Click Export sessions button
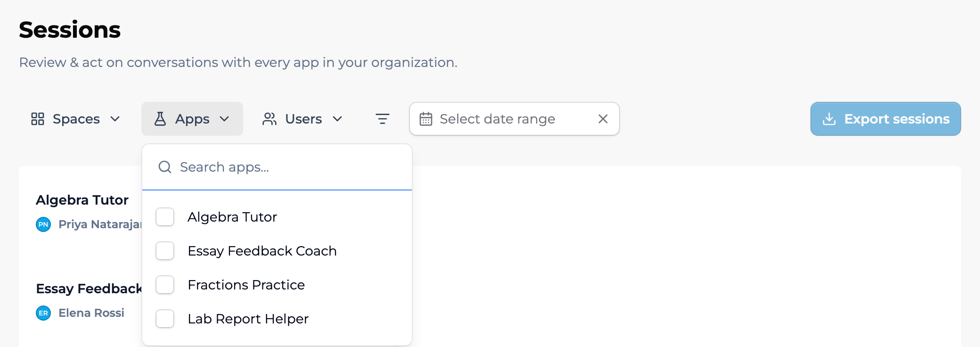This screenshot has width=980, height=347. pos(886,119)
